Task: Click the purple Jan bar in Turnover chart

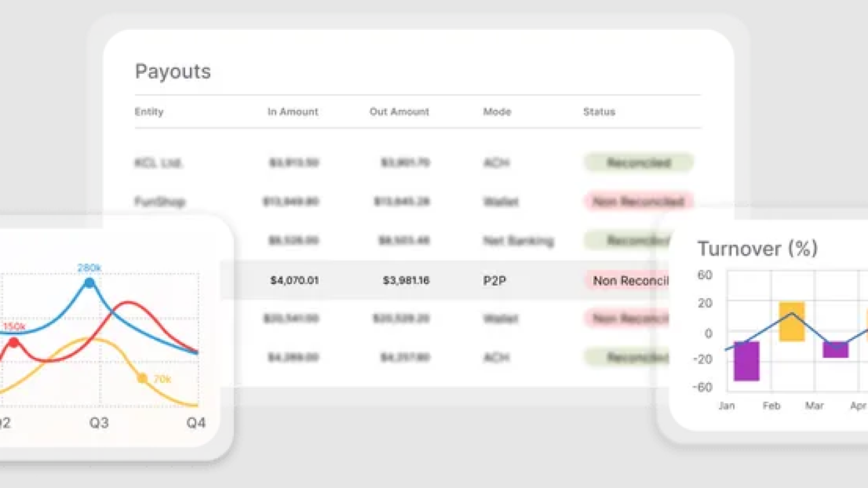Action: pos(747,361)
